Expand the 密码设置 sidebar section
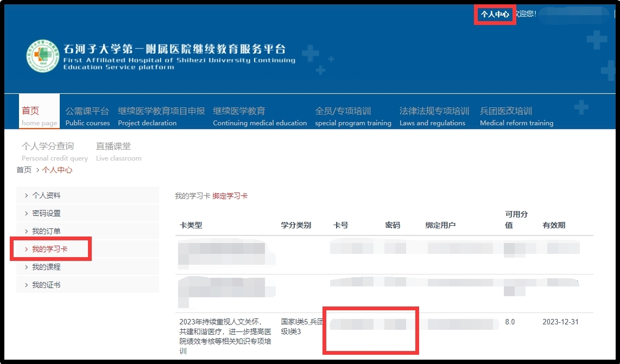 [48, 214]
